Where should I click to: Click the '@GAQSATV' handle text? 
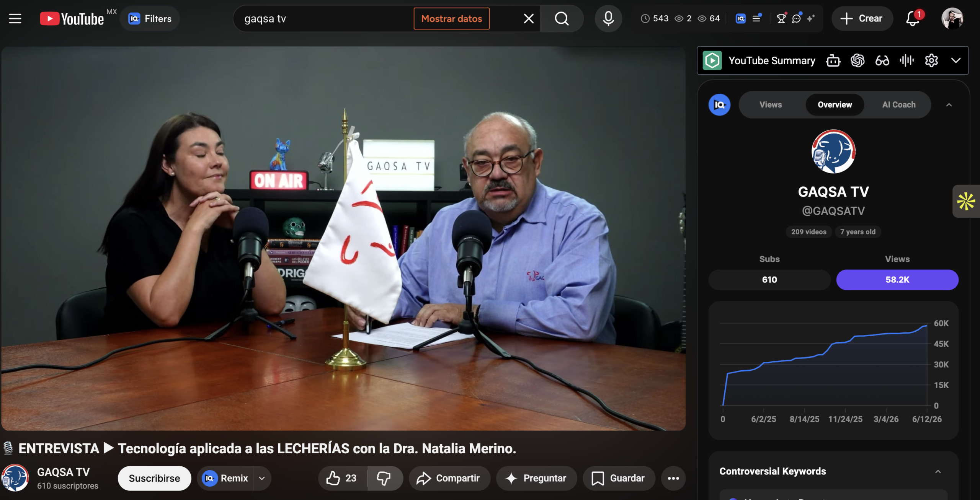pyautogui.click(x=833, y=211)
